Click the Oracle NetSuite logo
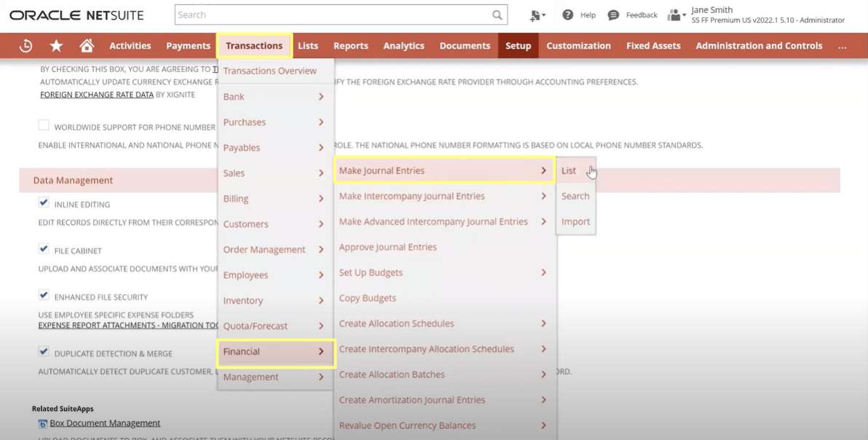The image size is (868, 440). (76, 14)
